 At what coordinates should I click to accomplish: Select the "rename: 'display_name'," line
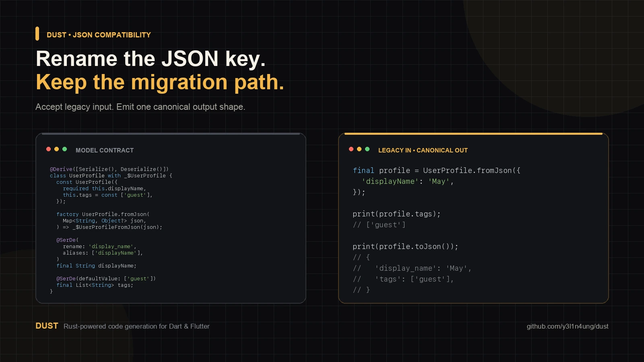point(99,247)
